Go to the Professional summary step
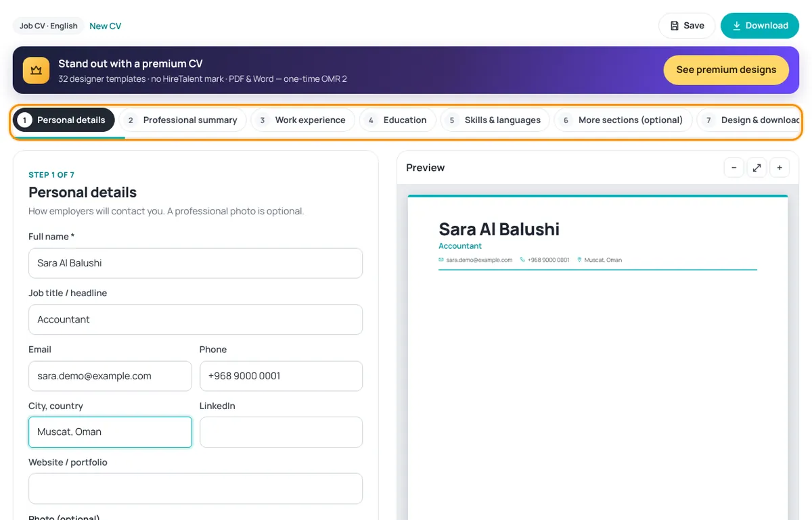Image resolution: width=812 pixels, height=520 pixels. [182, 120]
